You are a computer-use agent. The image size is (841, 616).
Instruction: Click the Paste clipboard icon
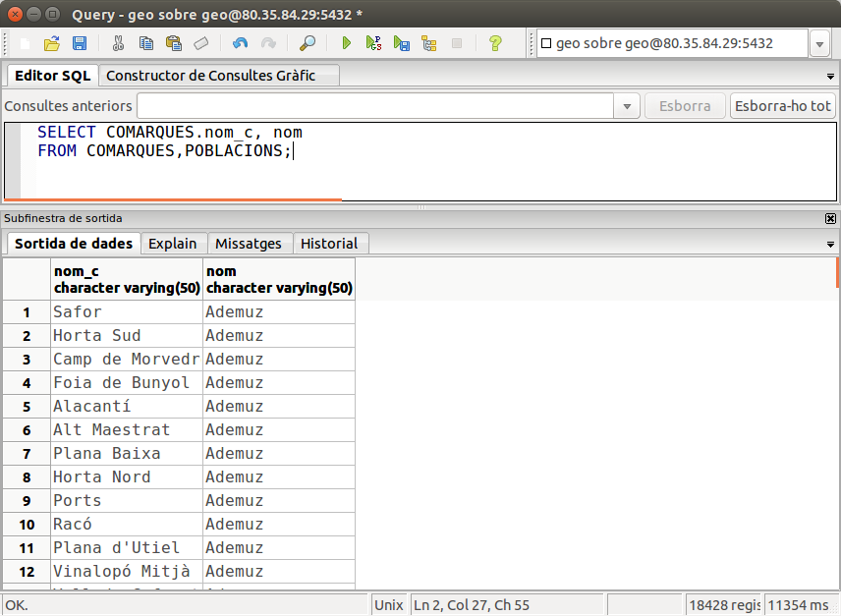point(174,43)
